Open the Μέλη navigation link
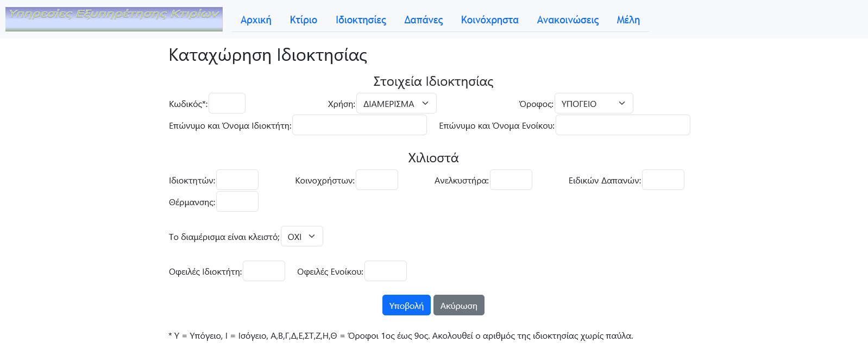 click(628, 20)
